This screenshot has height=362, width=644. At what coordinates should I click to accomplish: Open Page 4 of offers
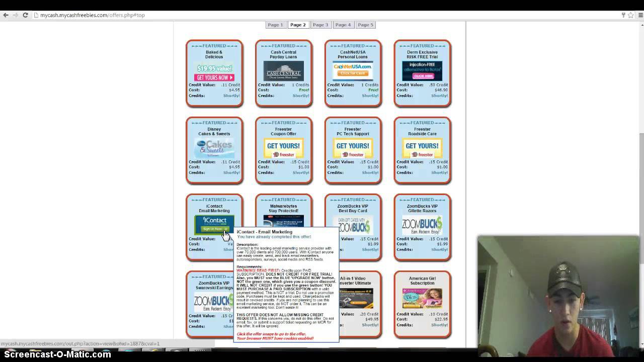343,25
